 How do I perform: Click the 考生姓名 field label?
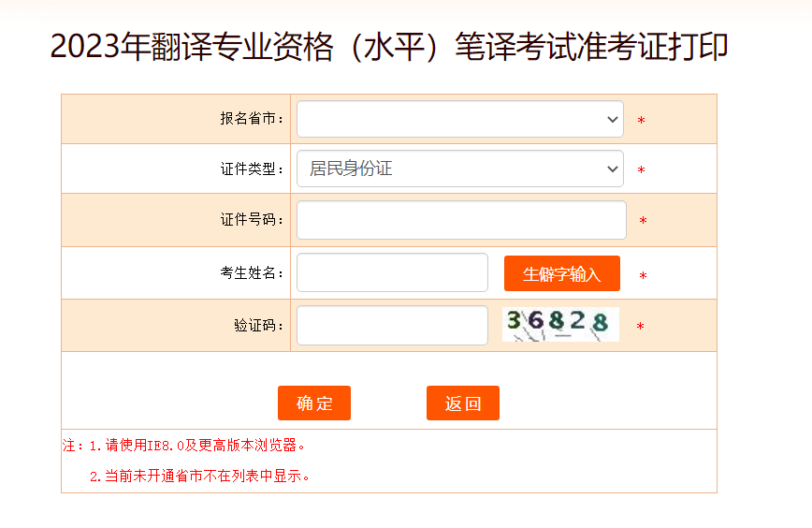click(253, 272)
